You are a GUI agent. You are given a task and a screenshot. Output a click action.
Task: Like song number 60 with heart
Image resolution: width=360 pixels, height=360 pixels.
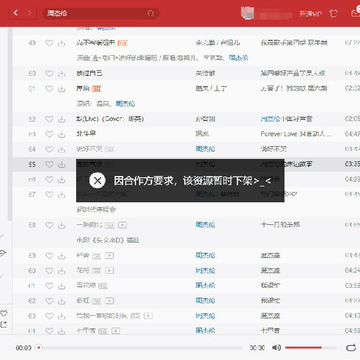click(49, 271)
